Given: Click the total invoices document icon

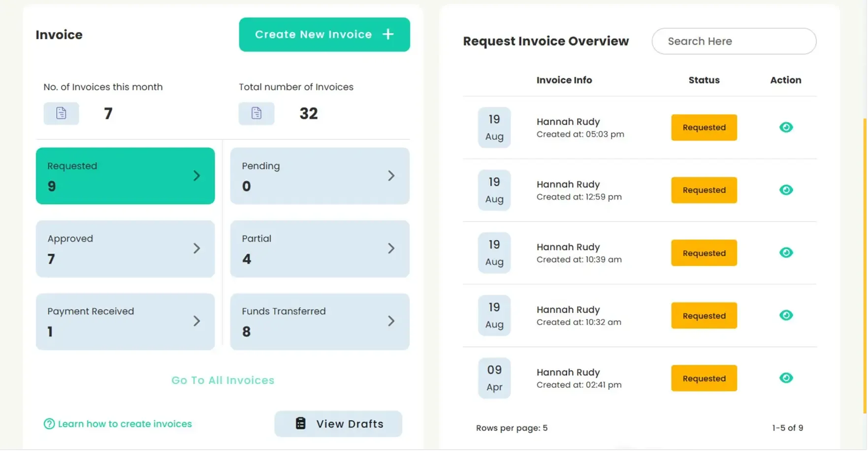Looking at the screenshot, I should tap(256, 113).
